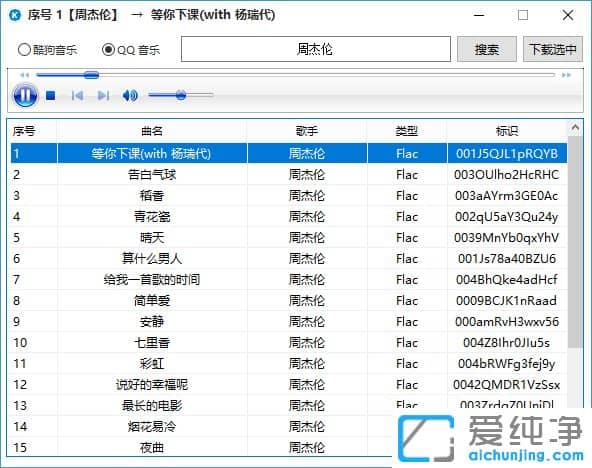This screenshot has width=592, height=468.
Task: Select song 等你下课(with 杨瑞代)
Action: point(151,154)
